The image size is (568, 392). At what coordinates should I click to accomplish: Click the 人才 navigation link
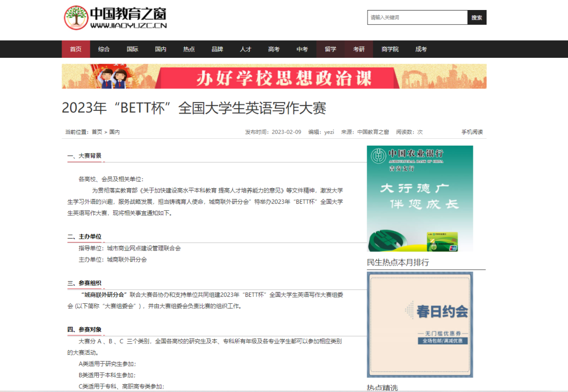(x=246, y=49)
